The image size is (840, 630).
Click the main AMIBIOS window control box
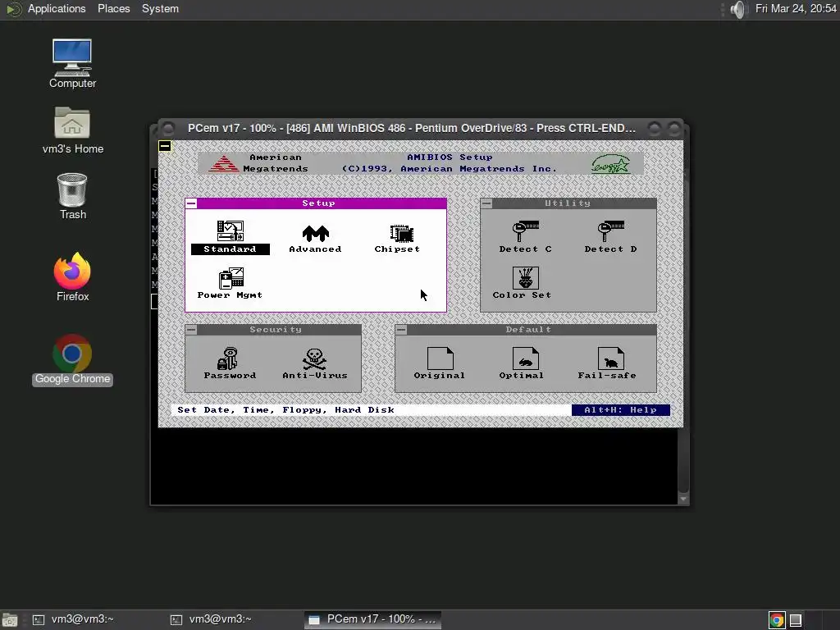click(x=165, y=146)
